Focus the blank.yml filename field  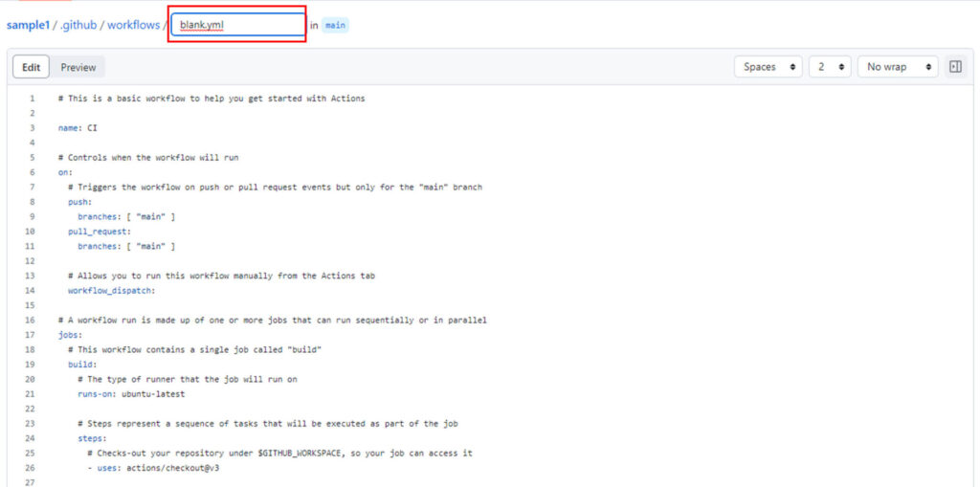coord(237,25)
